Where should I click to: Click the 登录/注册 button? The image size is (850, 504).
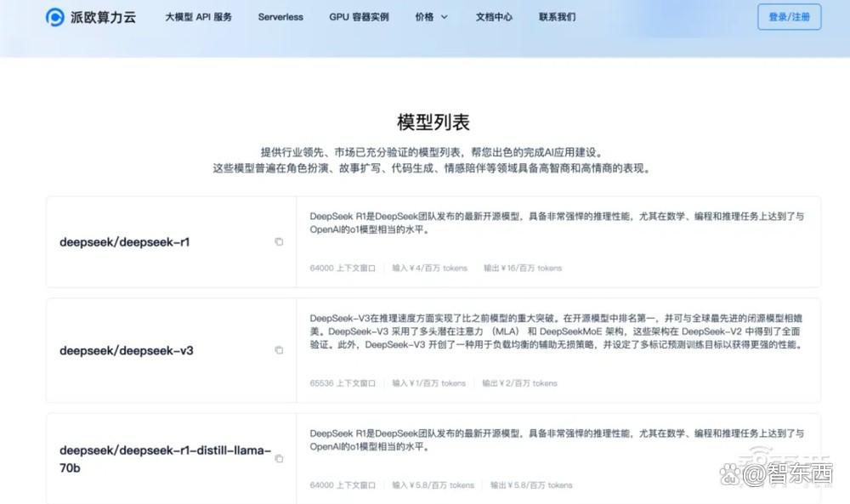pos(790,17)
